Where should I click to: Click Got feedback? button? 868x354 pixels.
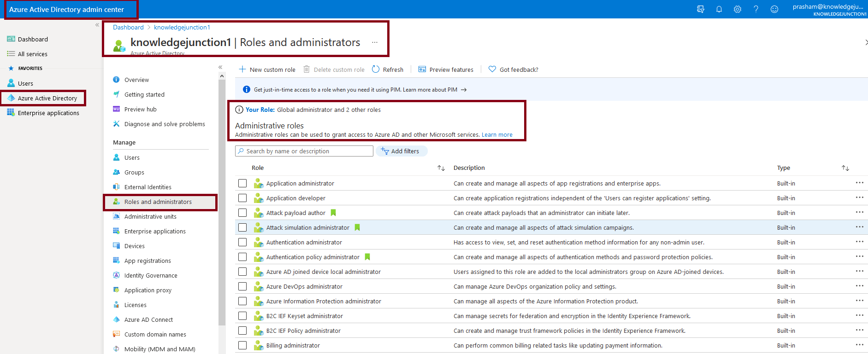tap(513, 70)
